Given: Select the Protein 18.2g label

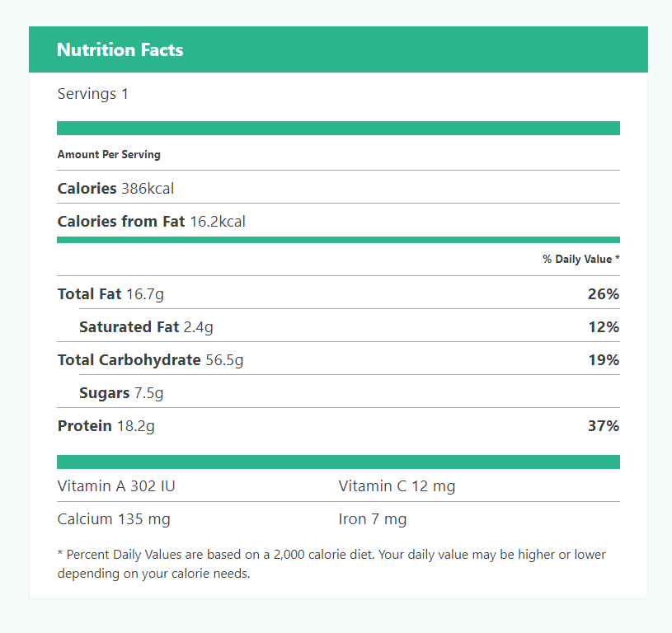Looking at the screenshot, I should pos(106,426).
